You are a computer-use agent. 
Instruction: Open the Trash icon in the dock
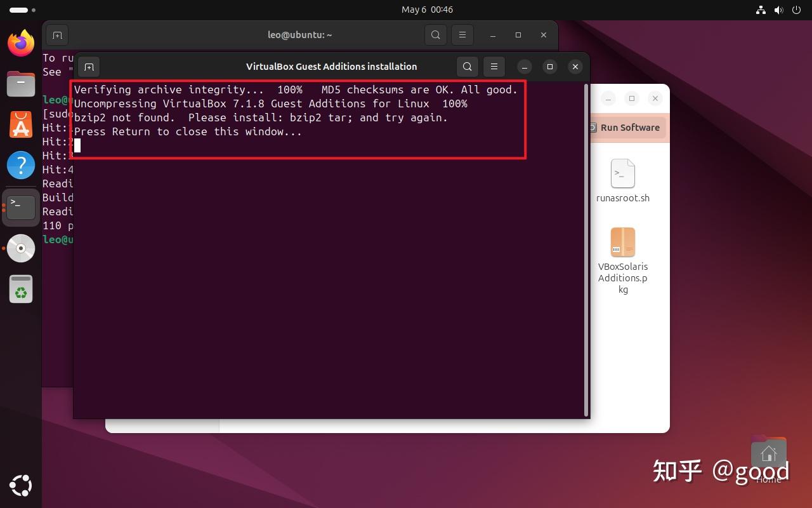20,289
